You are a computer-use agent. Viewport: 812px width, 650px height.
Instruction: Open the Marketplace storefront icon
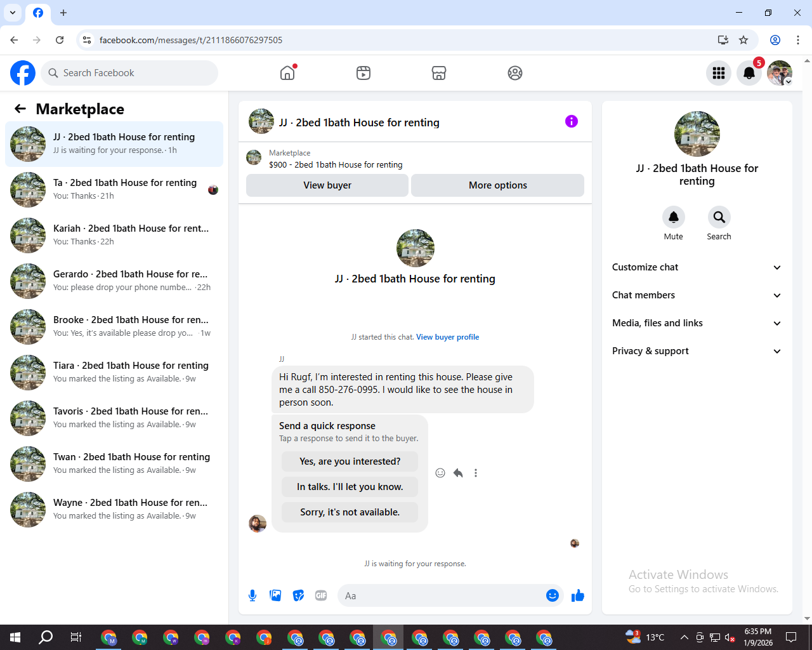439,73
